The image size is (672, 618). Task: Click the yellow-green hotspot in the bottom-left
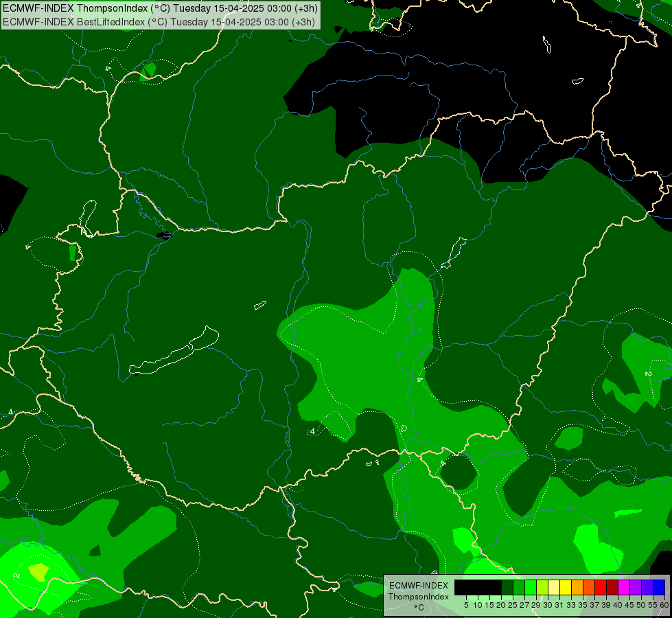point(38,572)
